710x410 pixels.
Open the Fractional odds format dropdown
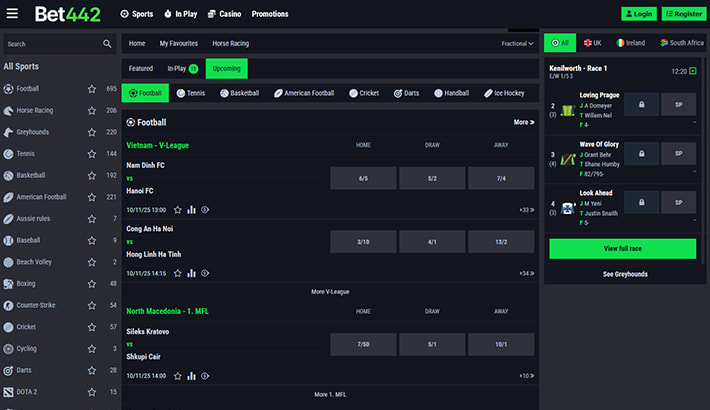point(517,43)
